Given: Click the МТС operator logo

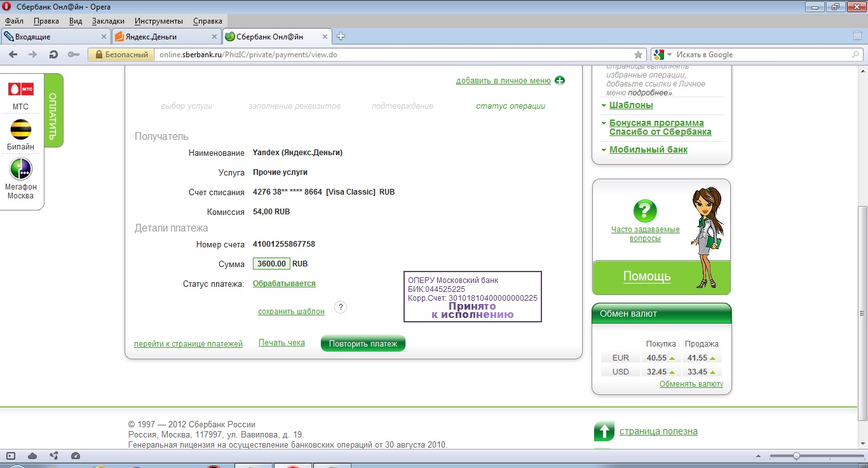Looking at the screenshot, I should click(x=20, y=88).
